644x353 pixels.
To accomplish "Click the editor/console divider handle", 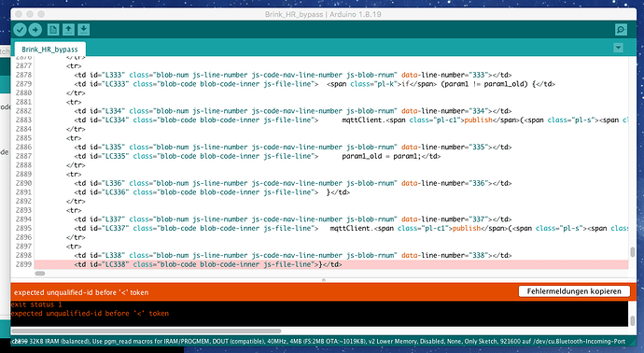I will pos(324,280).
